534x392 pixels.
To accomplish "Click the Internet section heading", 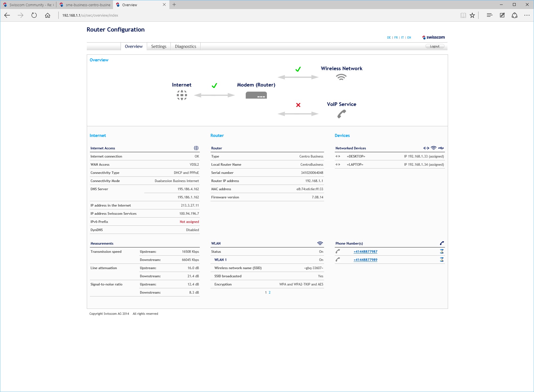I will [x=98, y=136].
